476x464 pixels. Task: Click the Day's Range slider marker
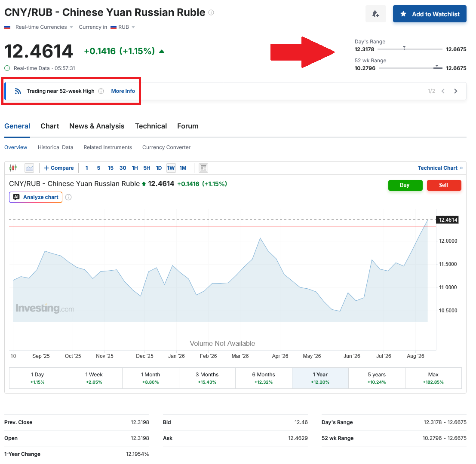pos(404,48)
